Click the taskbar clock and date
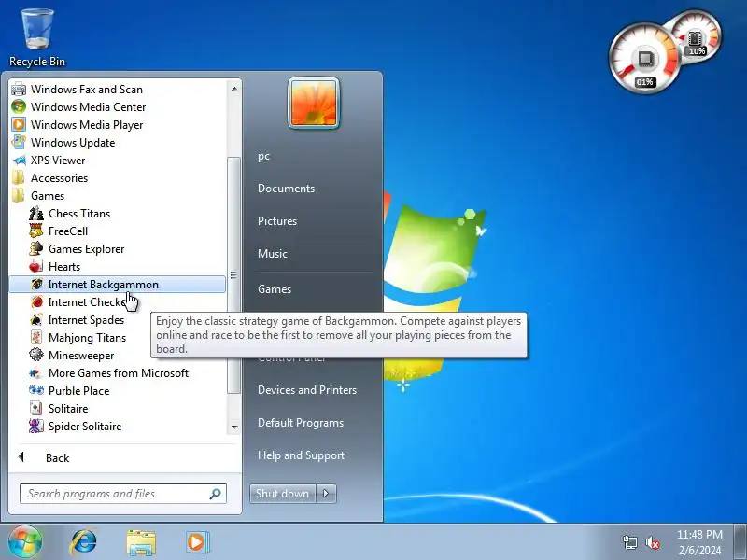Image resolution: width=747 pixels, height=560 pixels. 699,542
